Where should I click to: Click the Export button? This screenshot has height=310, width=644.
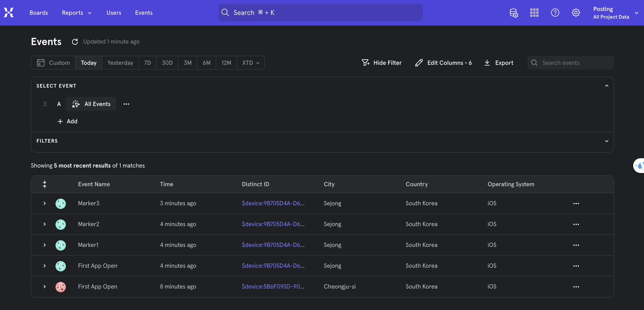pos(499,63)
